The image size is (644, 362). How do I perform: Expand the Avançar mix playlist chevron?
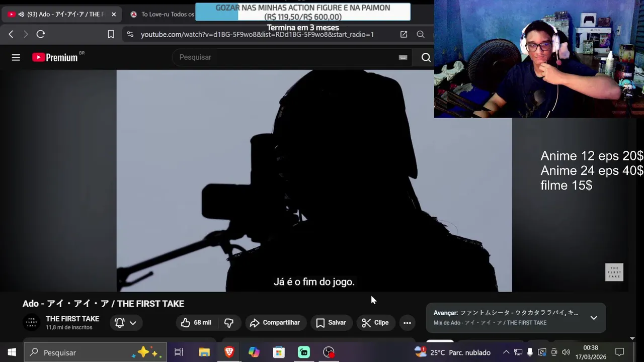pyautogui.click(x=594, y=318)
